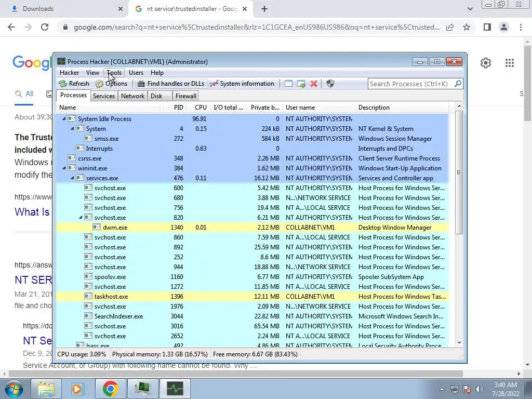Select the smss.exe process row

coord(252,138)
